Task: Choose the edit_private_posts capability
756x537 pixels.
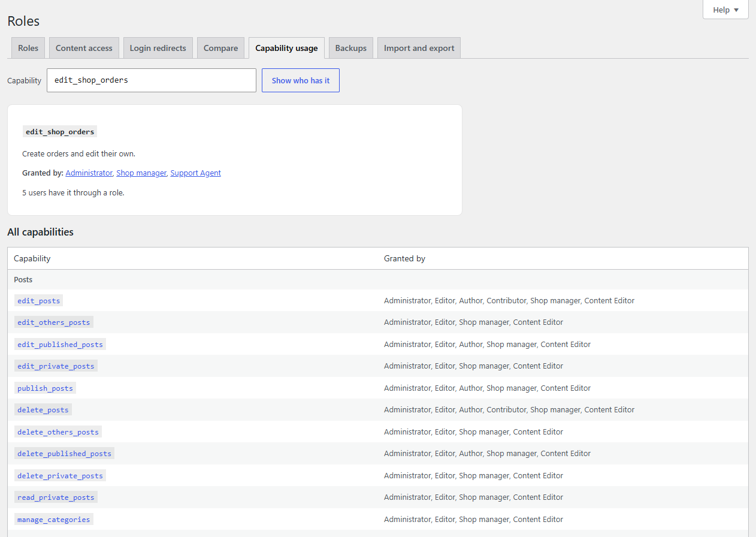Action: click(x=56, y=366)
